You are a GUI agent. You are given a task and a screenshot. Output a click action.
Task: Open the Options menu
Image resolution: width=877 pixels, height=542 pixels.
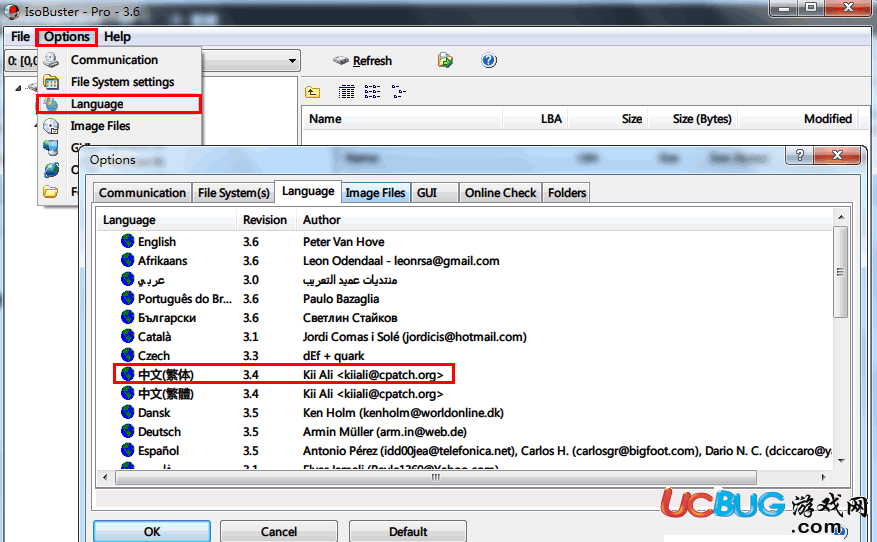click(67, 37)
